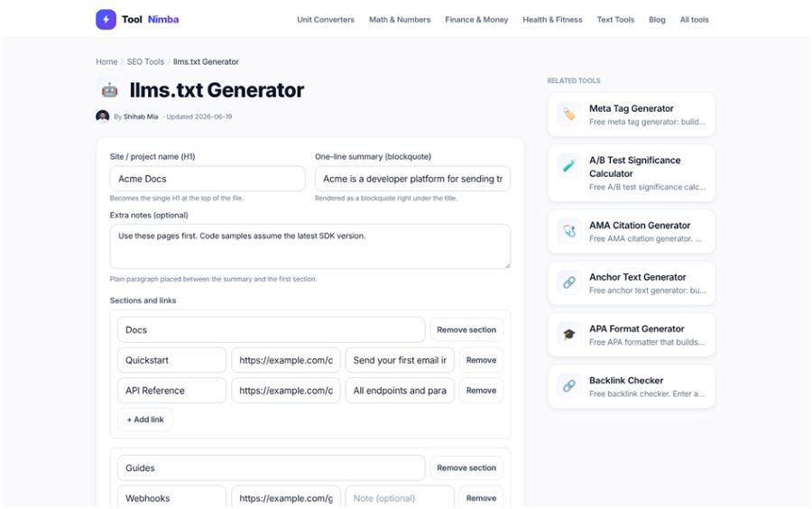Click the empty Note (optional) field in Webhooks row

pyautogui.click(x=400, y=497)
